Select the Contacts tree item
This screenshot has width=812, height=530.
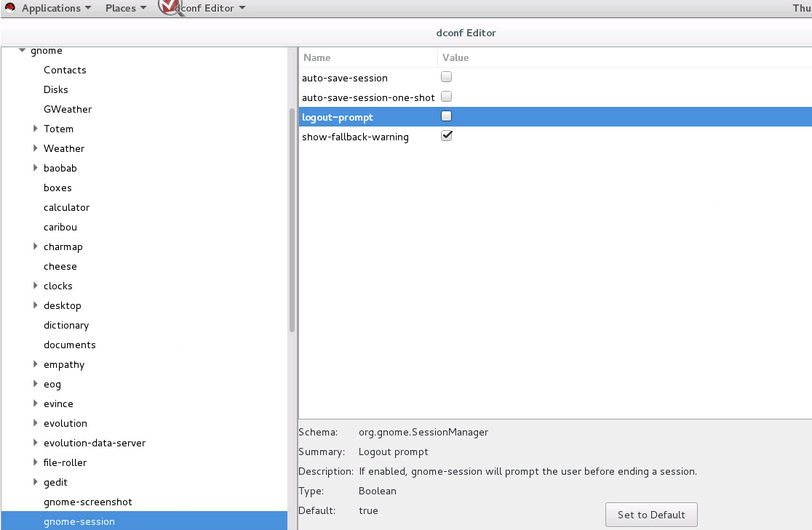pos(65,70)
